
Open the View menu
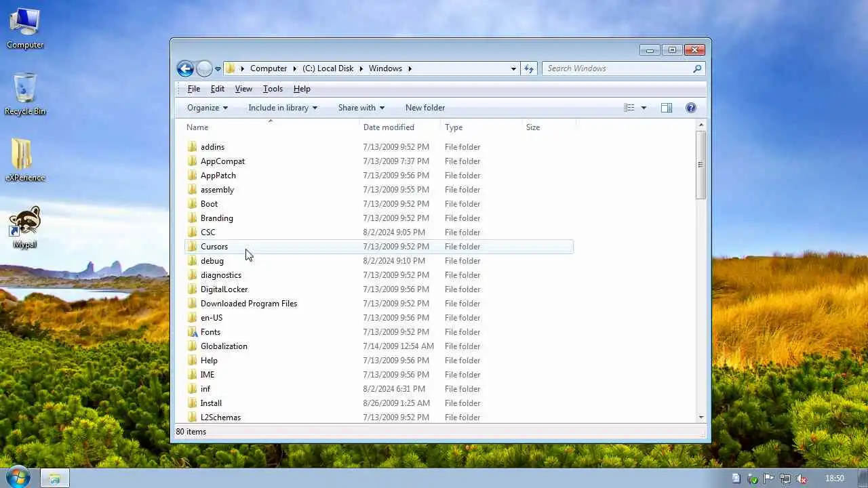[243, 89]
